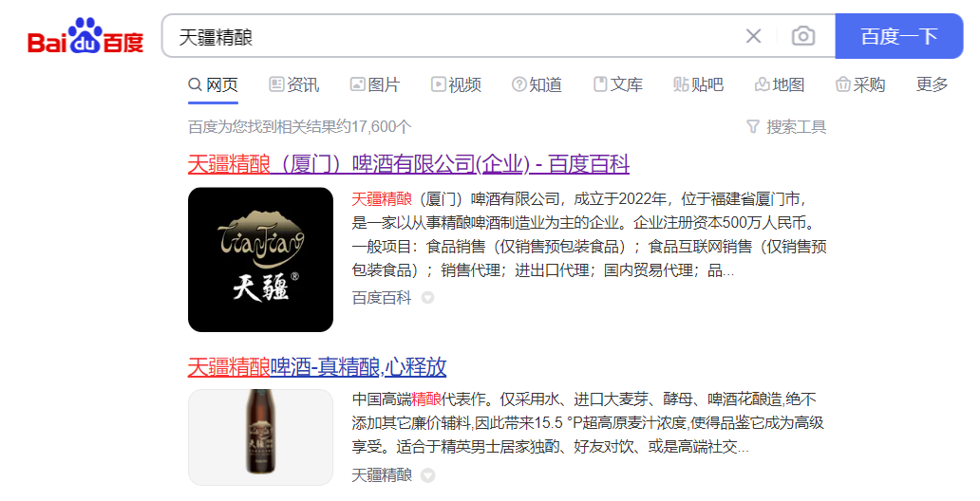Open the 知道 tab
Viewport: 980px width, 501px height.
pyautogui.click(x=537, y=84)
